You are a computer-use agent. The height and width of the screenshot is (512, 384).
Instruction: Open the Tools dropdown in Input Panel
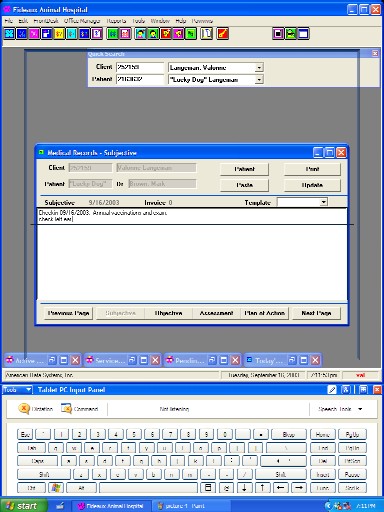pos(17,390)
